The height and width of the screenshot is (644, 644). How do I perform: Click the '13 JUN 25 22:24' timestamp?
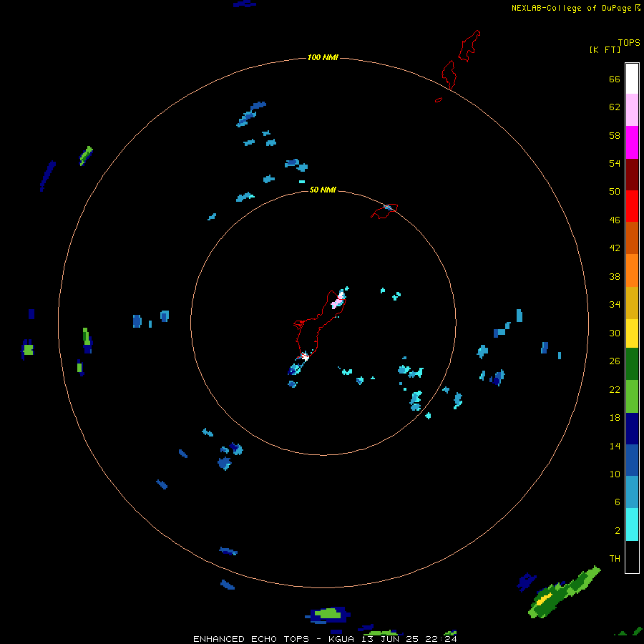coord(409,639)
